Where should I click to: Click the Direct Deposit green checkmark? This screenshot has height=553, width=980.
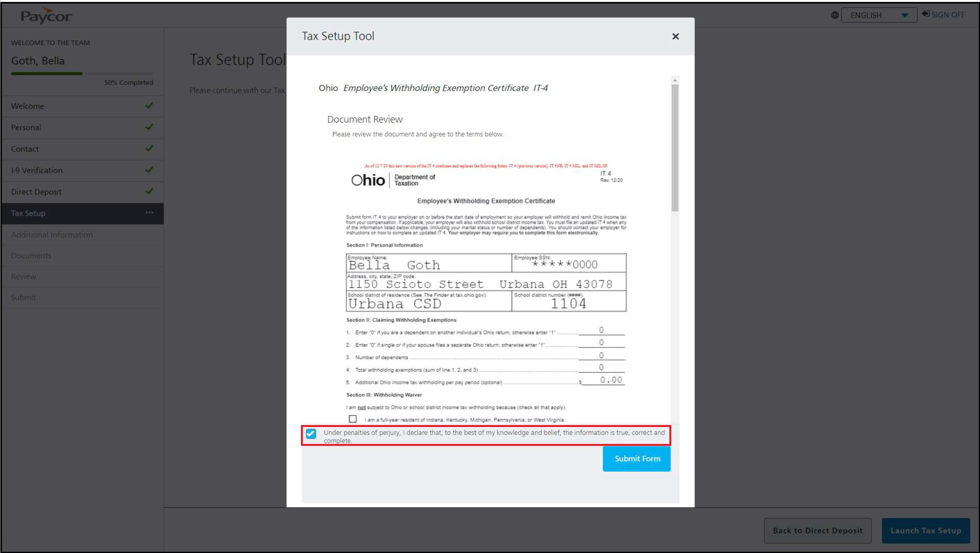(150, 191)
